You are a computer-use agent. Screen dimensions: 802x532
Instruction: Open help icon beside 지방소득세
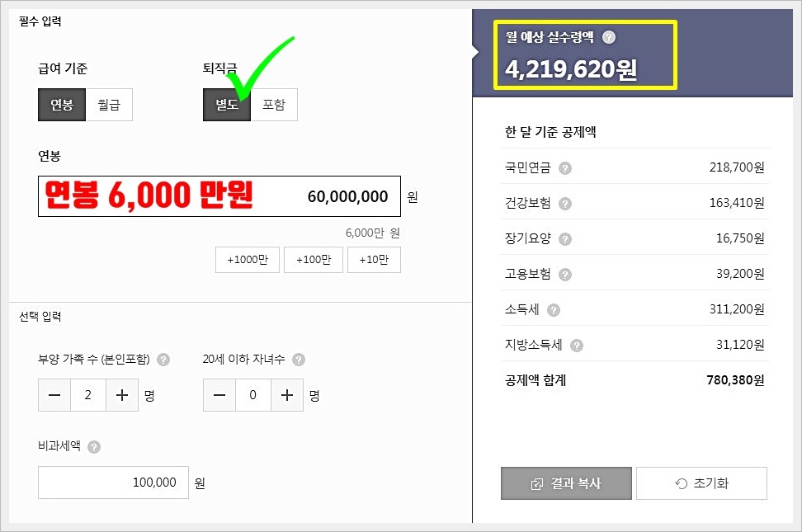[577, 346]
